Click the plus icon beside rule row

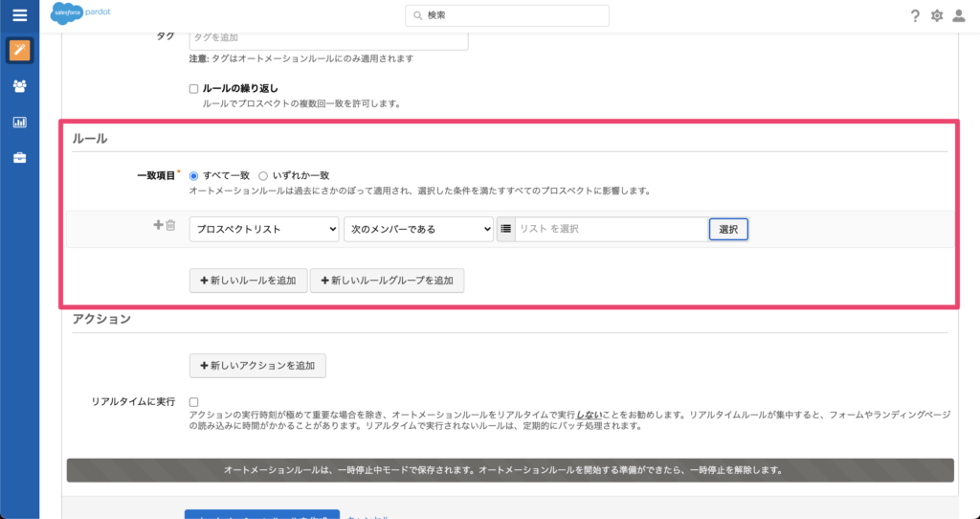(x=158, y=225)
